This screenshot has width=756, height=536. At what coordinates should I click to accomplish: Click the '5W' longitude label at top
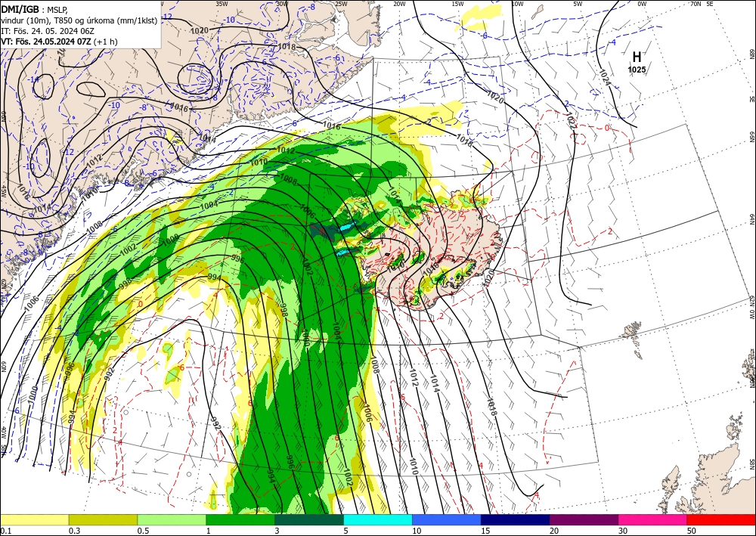pos(578,4)
